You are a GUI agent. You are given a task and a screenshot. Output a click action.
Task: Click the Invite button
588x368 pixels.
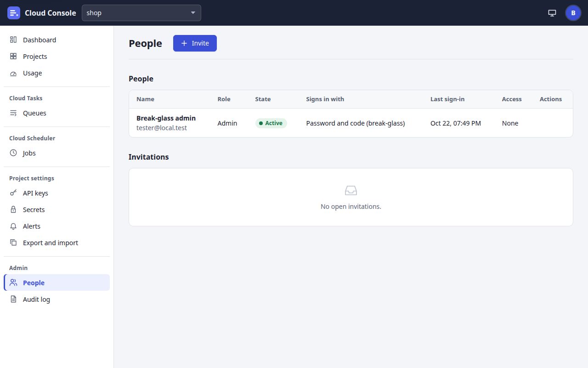(195, 43)
